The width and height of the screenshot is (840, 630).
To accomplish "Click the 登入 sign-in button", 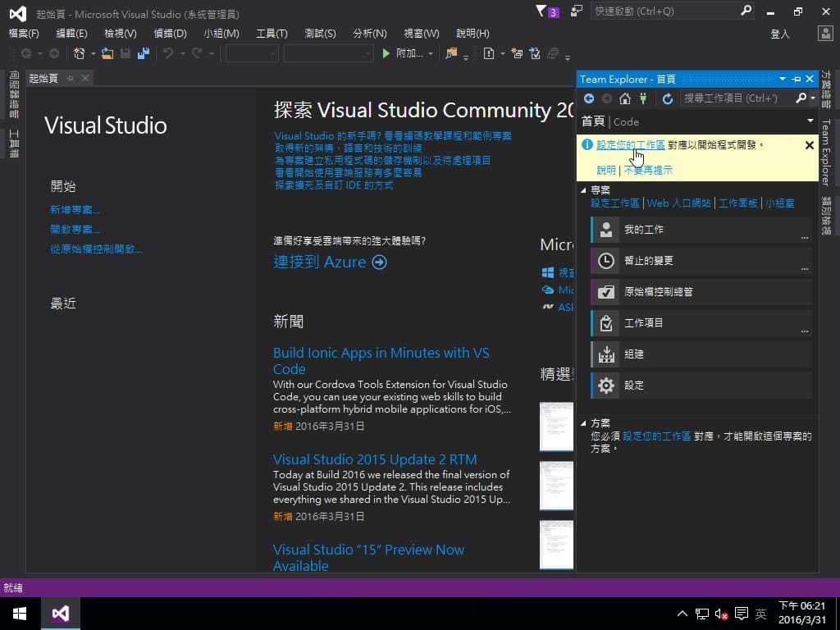I will pos(780,34).
